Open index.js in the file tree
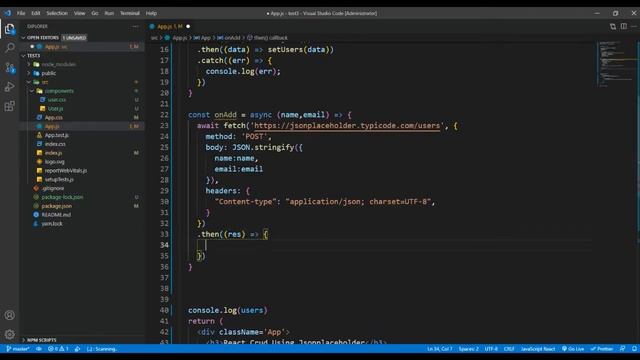The width and height of the screenshot is (640, 360). (53, 153)
